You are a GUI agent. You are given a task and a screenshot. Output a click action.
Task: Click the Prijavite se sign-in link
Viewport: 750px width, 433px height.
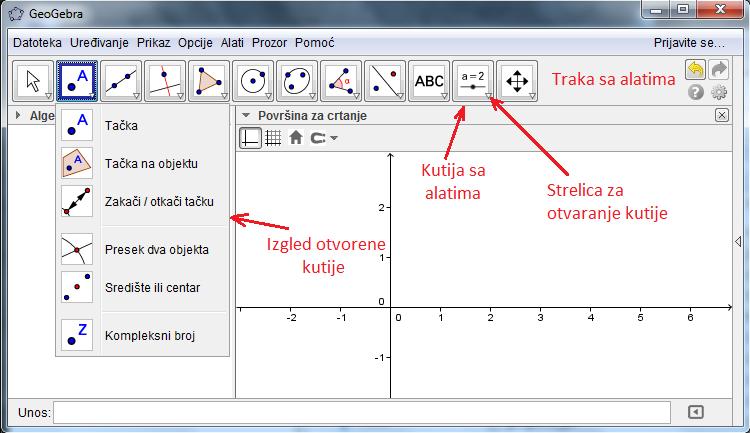[x=689, y=43]
